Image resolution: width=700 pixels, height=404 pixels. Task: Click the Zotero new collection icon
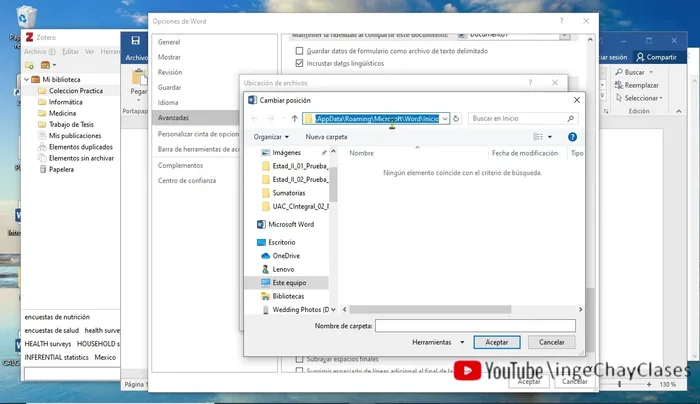point(31,64)
